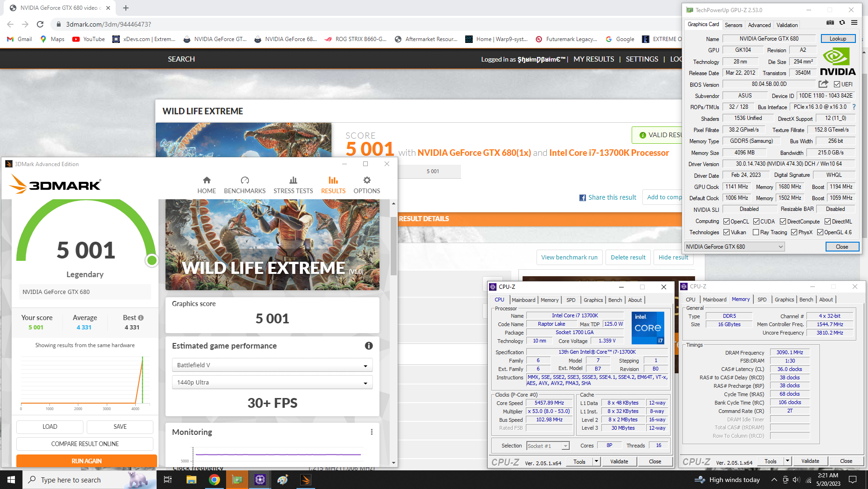
Task: Click the Wild Life Extreme thumbnail in 3DMark
Action: click(x=272, y=244)
